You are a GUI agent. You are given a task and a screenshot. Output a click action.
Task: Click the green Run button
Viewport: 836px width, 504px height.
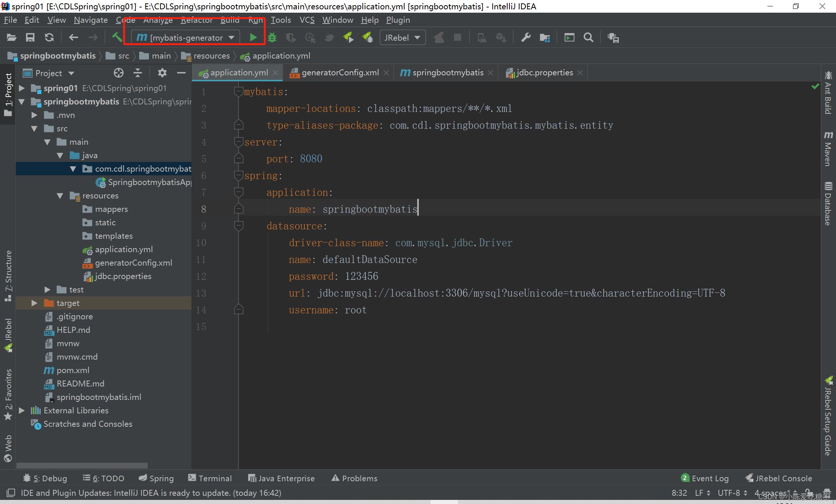(253, 37)
